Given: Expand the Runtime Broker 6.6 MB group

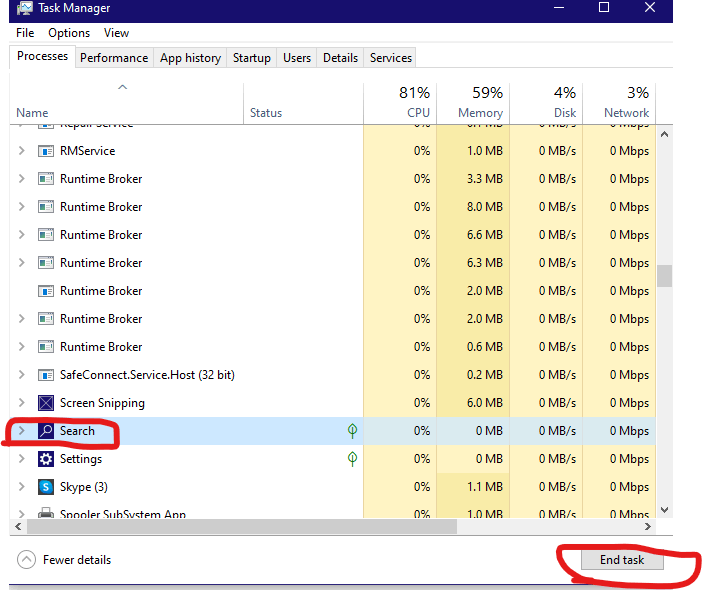Looking at the screenshot, I should click(21, 235).
